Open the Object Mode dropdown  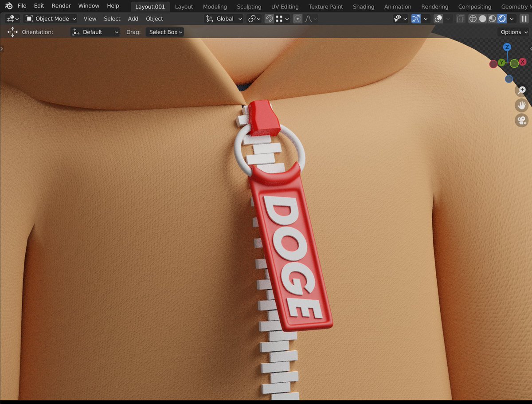[x=51, y=19]
